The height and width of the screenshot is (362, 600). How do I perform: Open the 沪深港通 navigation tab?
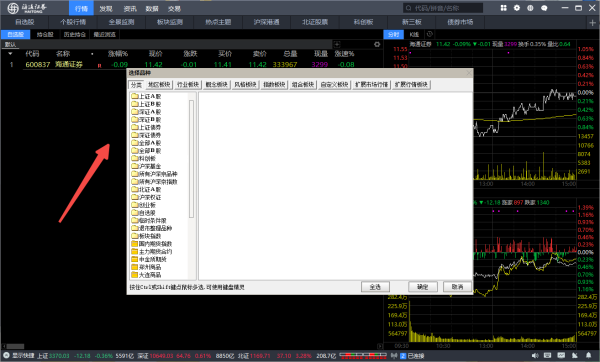pos(266,22)
